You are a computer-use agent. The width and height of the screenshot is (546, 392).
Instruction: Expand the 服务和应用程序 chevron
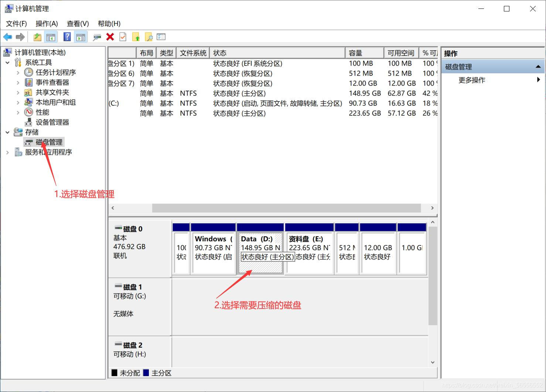click(7, 152)
